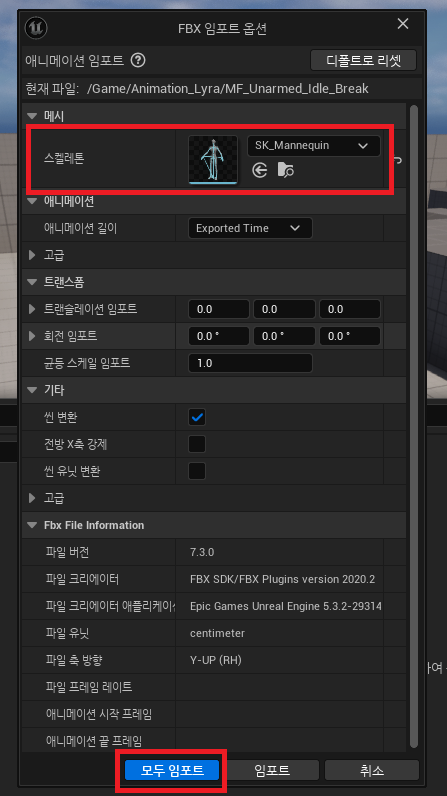
Task: Collapse the 기타 section
Action: 33,390
